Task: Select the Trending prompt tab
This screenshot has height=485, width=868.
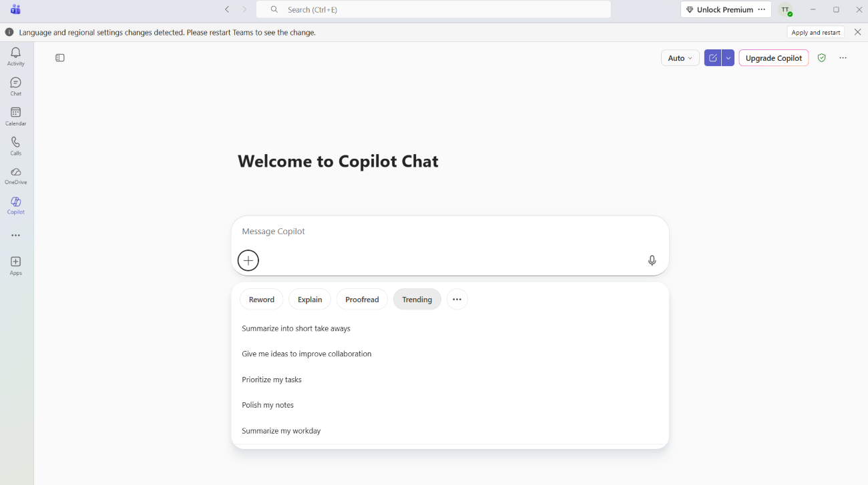Action: (417, 300)
